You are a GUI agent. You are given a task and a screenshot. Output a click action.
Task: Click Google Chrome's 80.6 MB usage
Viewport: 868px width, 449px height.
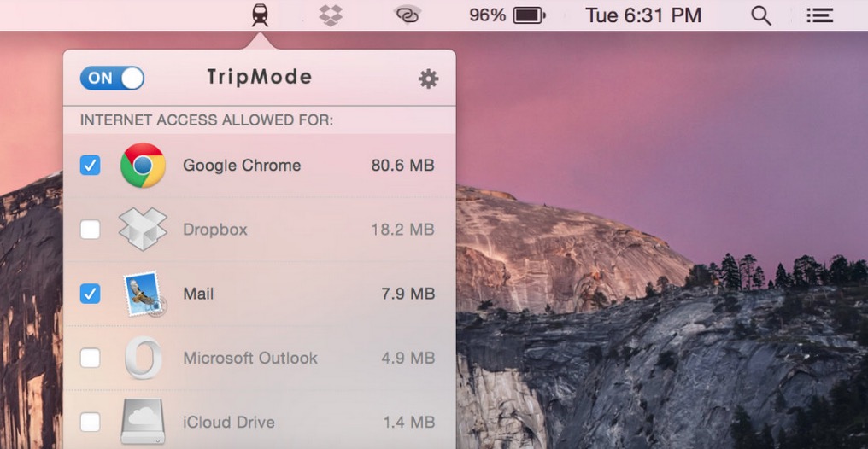point(403,166)
